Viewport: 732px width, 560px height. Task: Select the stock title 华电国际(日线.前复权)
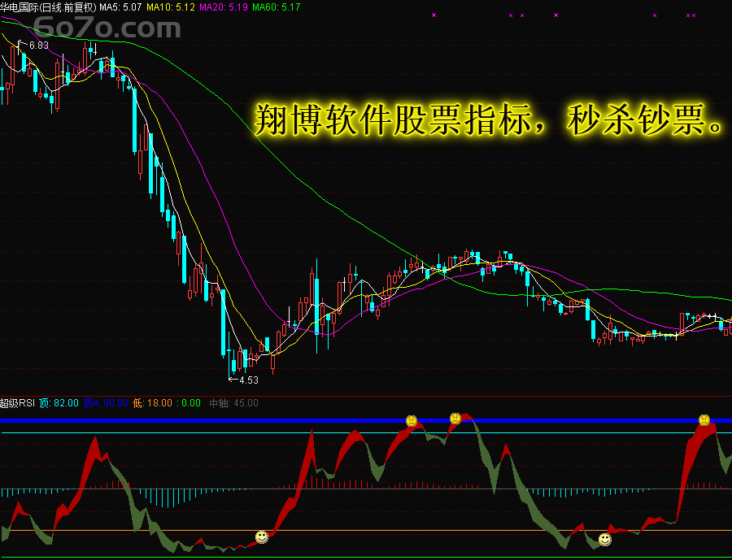coord(48,7)
